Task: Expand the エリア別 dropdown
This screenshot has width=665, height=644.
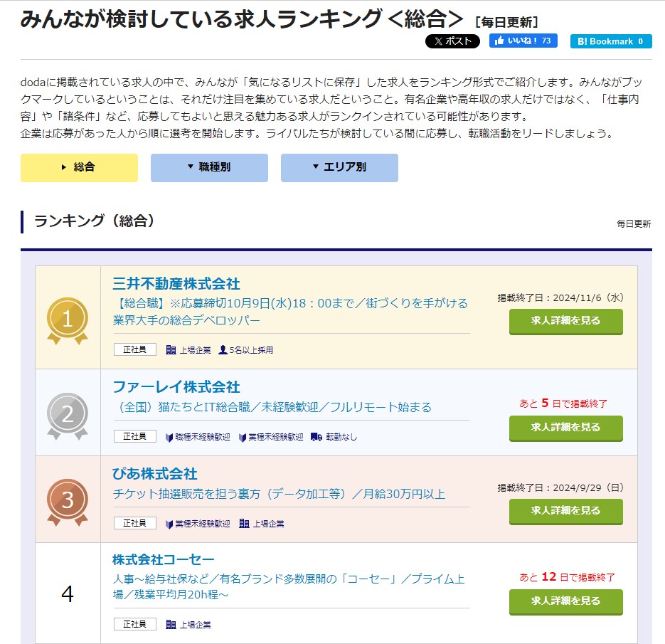Action: tap(339, 167)
